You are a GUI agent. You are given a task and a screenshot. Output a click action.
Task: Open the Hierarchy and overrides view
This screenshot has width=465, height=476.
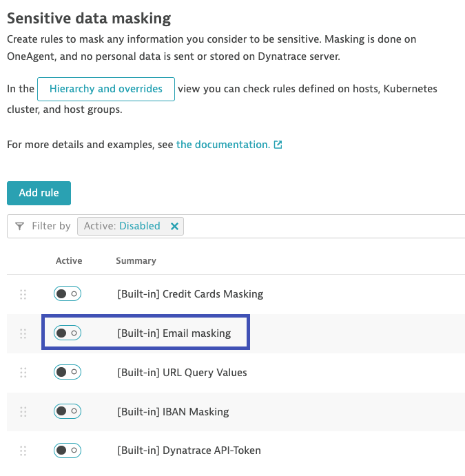(106, 89)
